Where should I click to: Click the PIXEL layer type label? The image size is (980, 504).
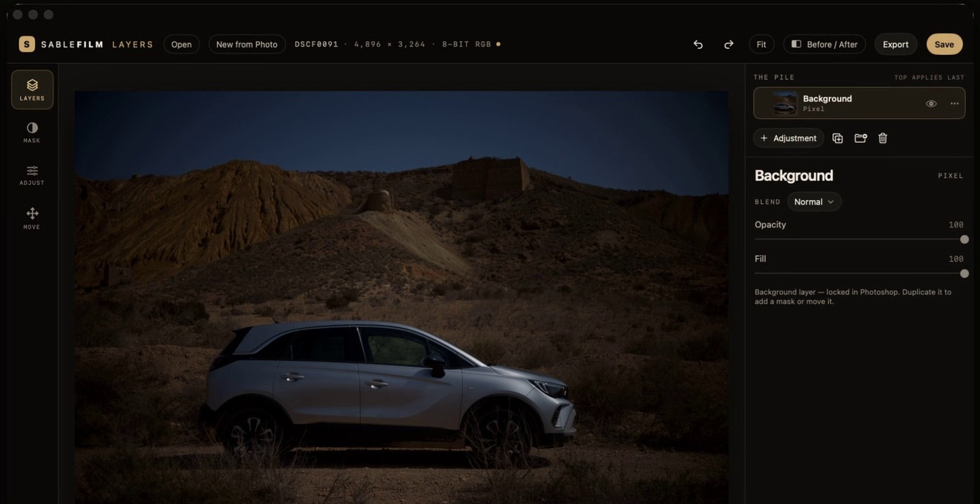tap(950, 176)
